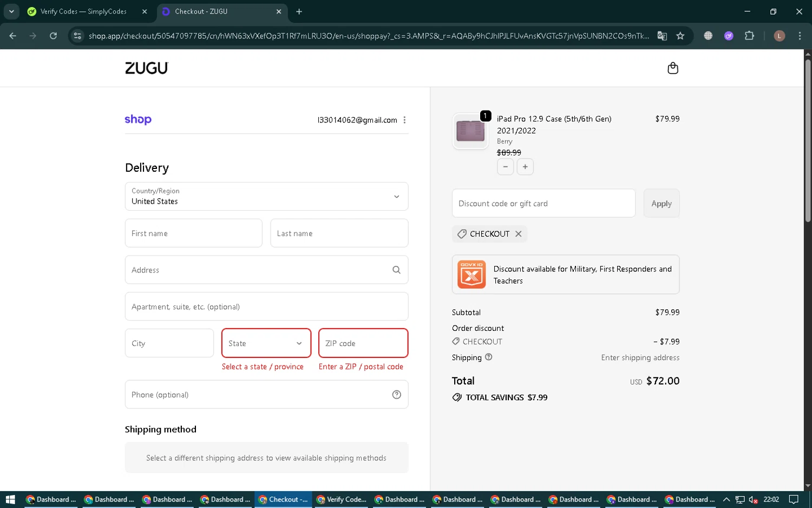Open the State dropdown
The width and height of the screenshot is (812, 508).
pyautogui.click(x=266, y=343)
